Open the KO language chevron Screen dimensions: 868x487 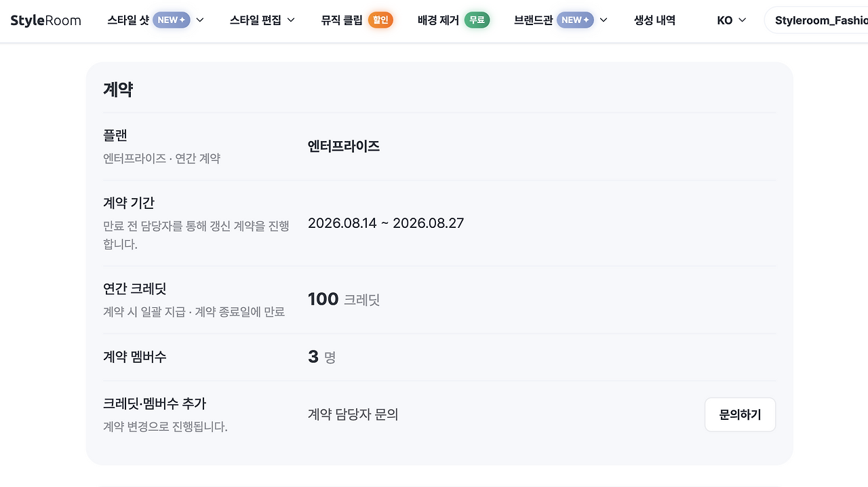tap(742, 20)
